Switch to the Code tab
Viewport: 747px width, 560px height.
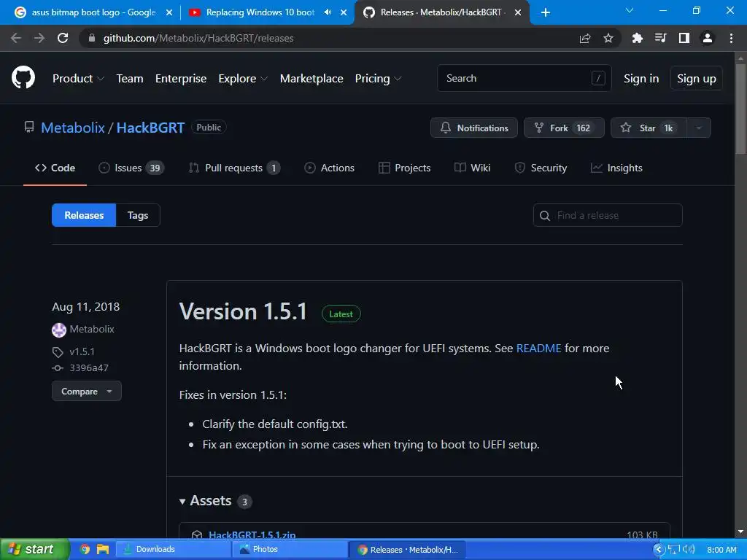[x=55, y=168]
